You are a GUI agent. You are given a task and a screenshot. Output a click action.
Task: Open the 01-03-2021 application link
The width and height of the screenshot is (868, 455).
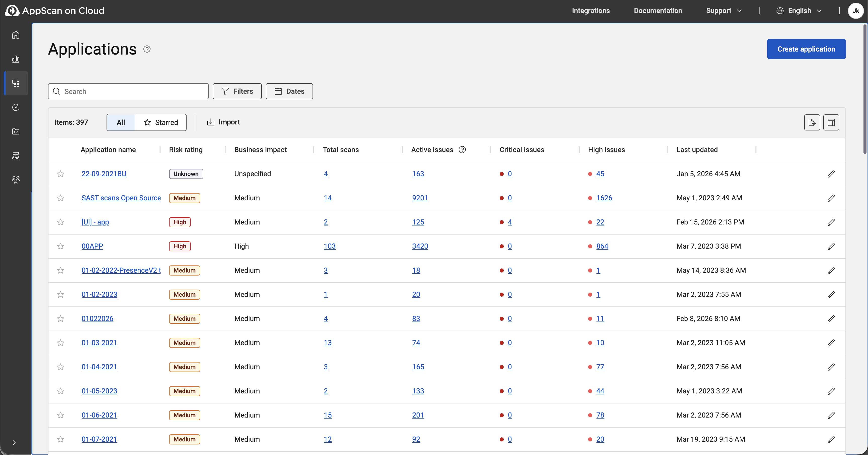click(x=99, y=343)
